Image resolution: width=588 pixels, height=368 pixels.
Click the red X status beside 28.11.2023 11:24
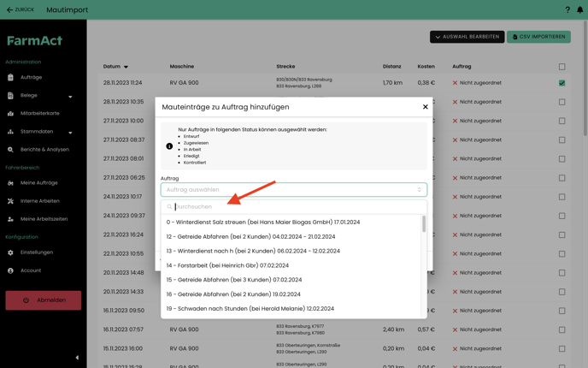(x=455, y=83)
